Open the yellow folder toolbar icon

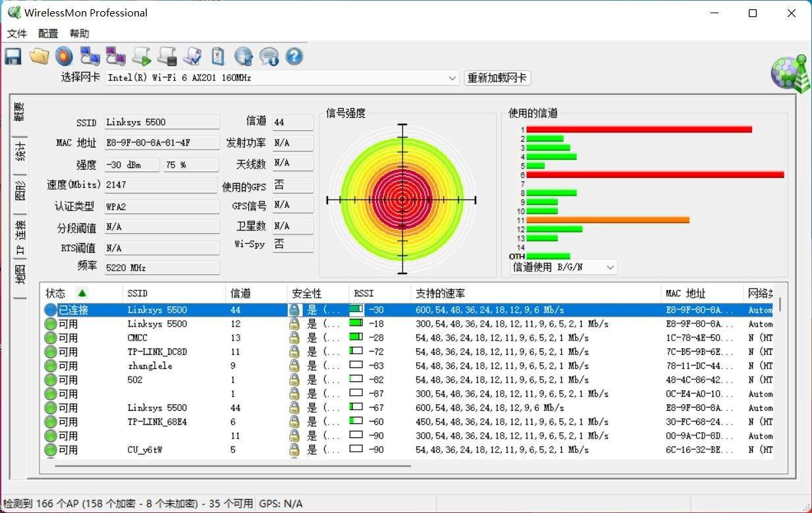click(39, 56)
